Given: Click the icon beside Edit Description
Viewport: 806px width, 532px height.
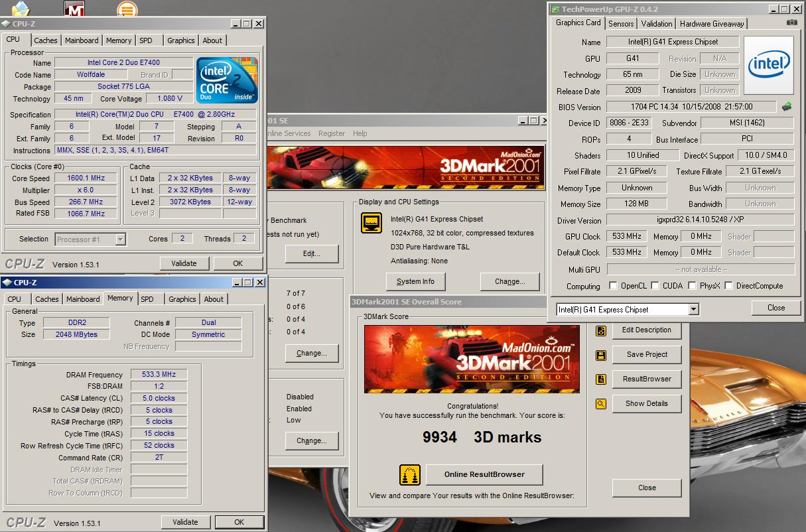Looking at the screenshot, I should (x=601, y=330).
